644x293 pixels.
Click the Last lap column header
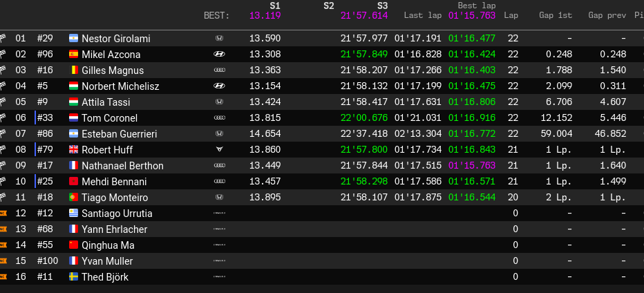coord(423,15)
